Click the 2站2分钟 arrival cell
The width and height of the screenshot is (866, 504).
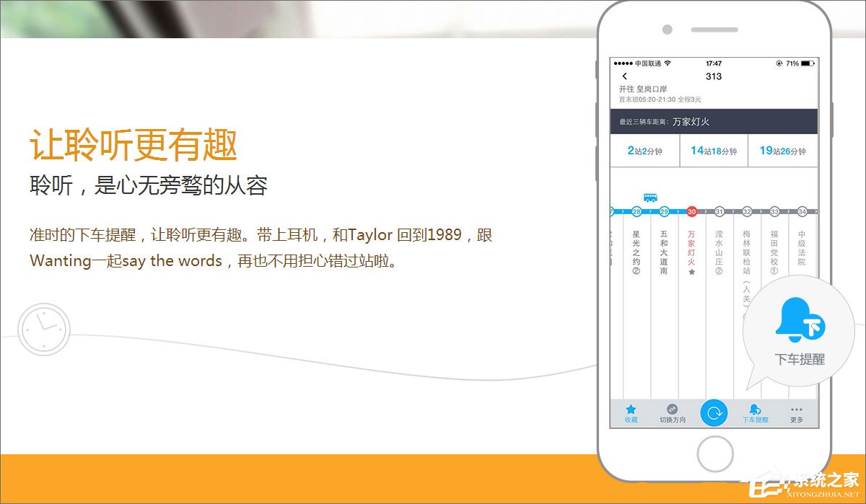[644, 151]
